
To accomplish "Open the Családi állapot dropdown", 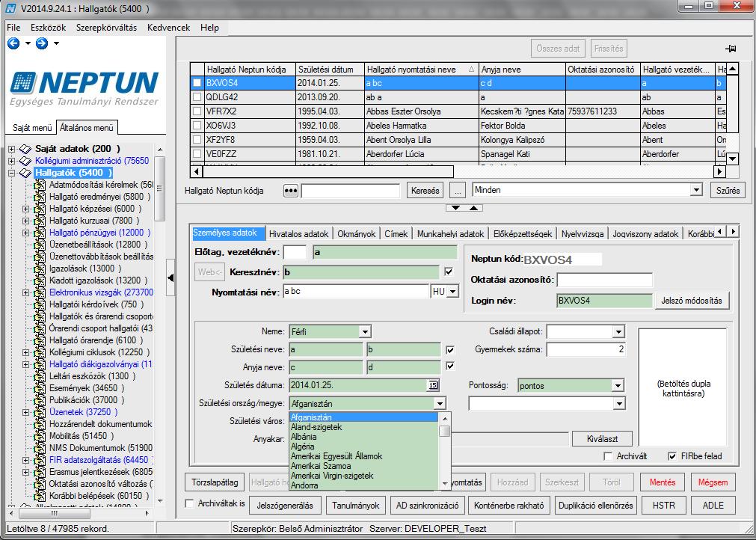I will coord(618,332).
